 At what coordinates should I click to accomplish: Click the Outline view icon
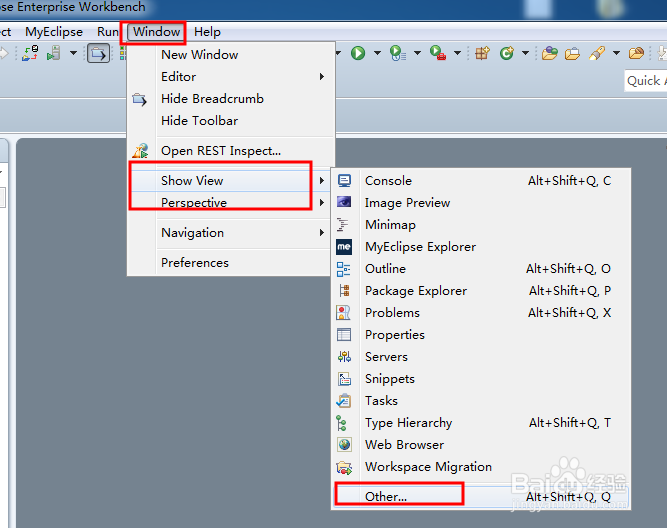click(344, 269)
